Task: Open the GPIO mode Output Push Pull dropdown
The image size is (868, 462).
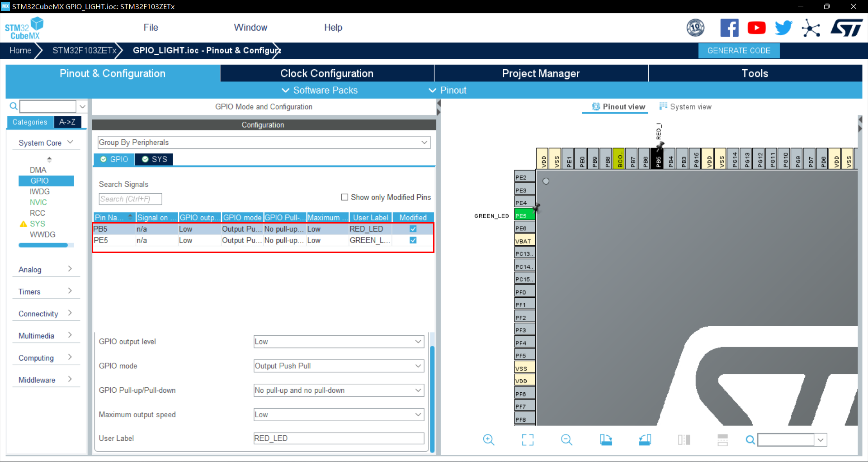Action: click(x=339, y=366)
